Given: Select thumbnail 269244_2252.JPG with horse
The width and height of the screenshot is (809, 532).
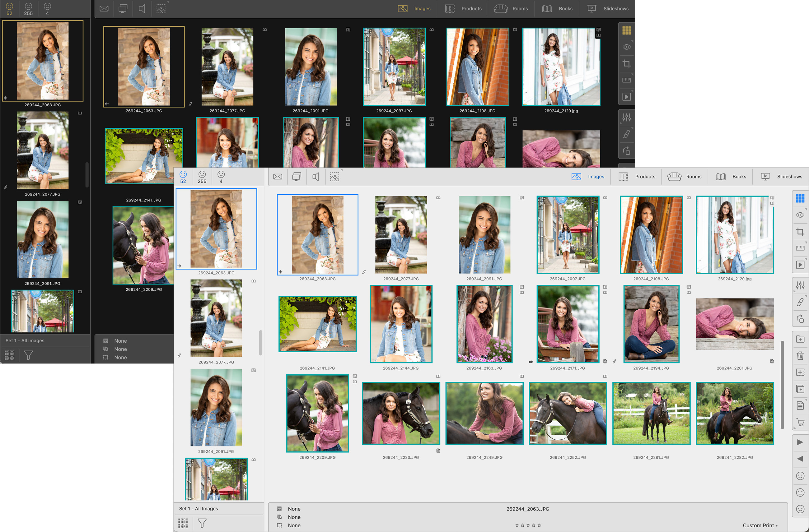Looking at the screenshot, I should point(568,413).
